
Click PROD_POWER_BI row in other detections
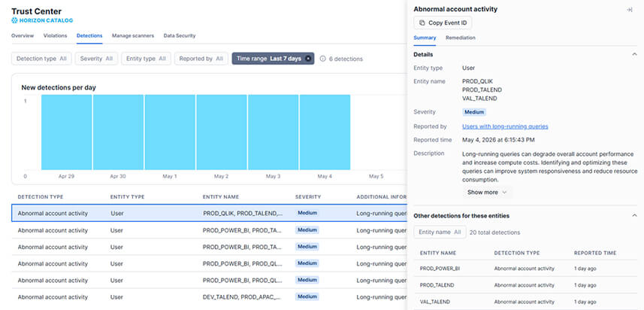[x=526, y=269]
